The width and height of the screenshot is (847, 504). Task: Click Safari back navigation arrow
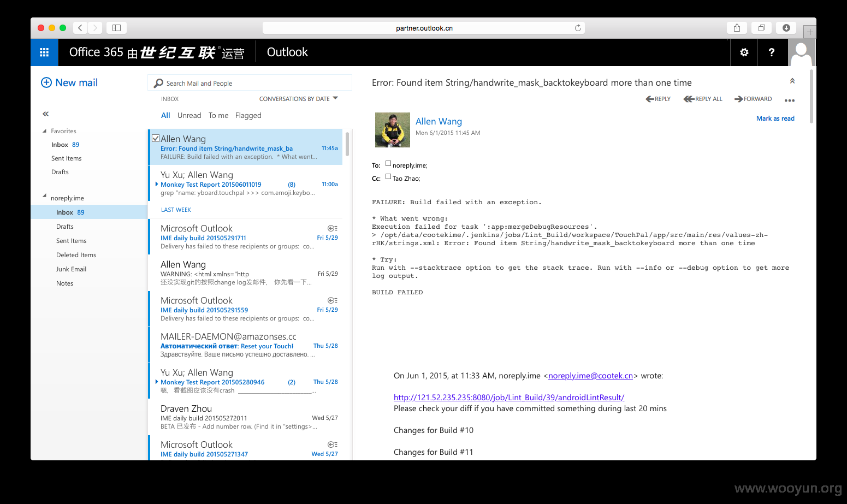[80, 28]
